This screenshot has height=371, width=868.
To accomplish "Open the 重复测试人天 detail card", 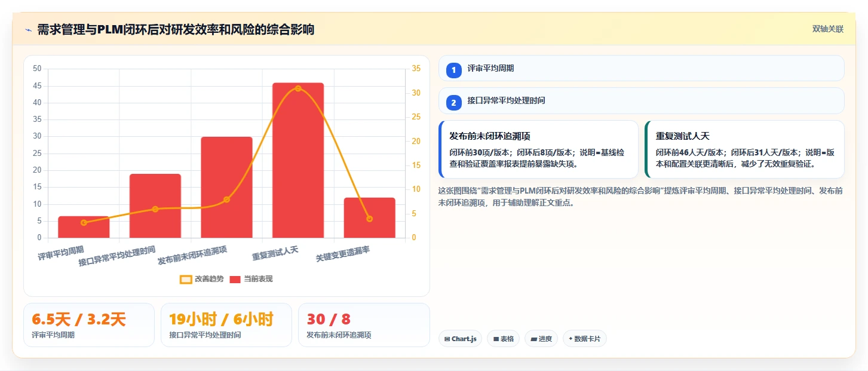I will coord(744,149).
